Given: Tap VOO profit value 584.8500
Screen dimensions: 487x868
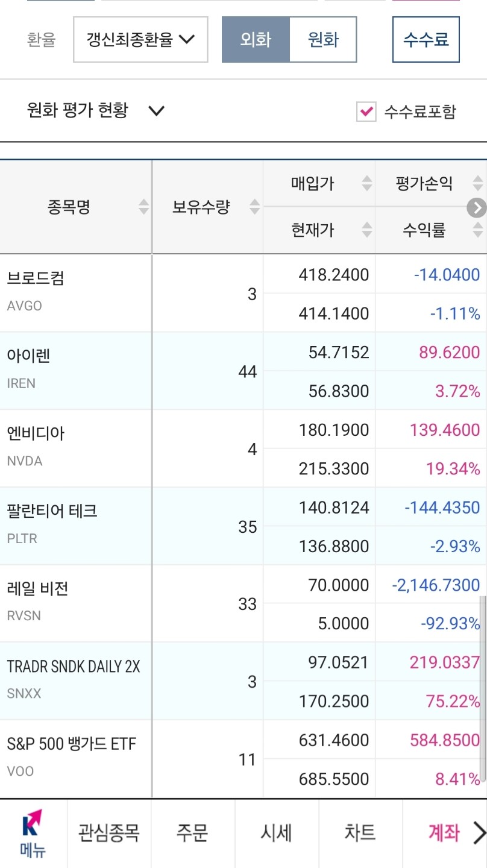Looking at the screenshot, I should click(x=445, y=741).
